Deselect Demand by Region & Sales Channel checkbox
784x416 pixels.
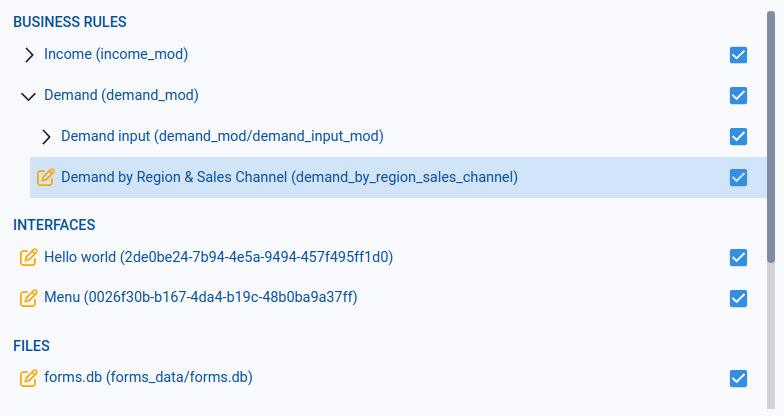point(739,177)
